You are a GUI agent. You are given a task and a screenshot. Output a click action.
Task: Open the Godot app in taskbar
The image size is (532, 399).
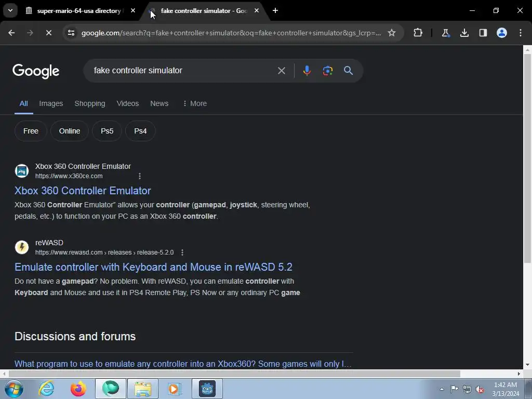[207, 389]
